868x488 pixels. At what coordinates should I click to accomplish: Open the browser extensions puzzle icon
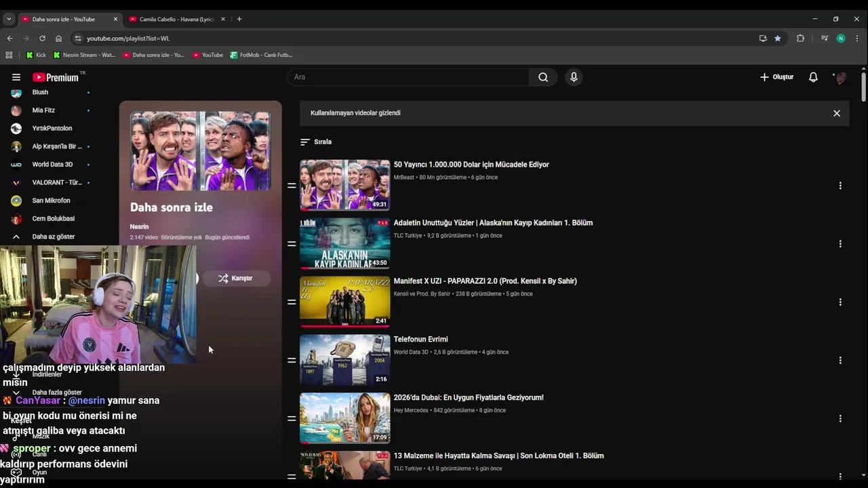[x=800, y=39]
